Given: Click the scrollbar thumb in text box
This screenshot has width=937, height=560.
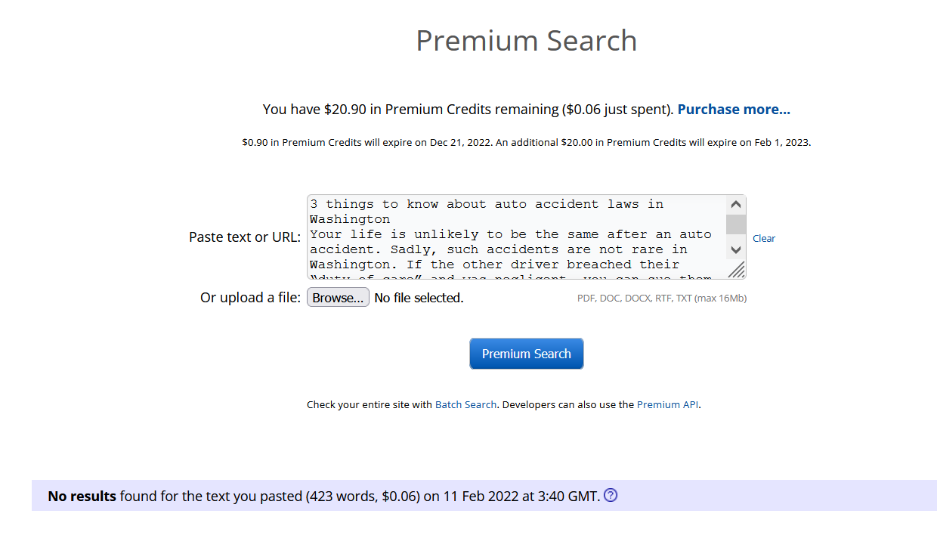Looking at the screenshot, I should tap(737, 224).
